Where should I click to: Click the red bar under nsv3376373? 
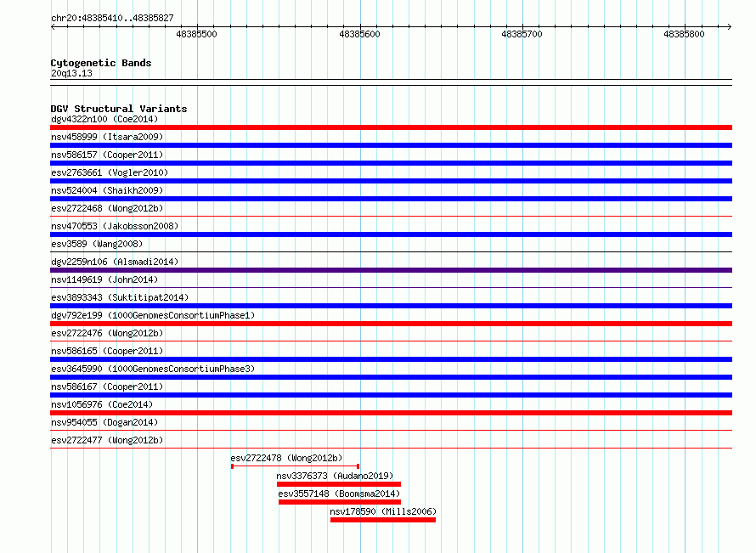coord(339,484)
